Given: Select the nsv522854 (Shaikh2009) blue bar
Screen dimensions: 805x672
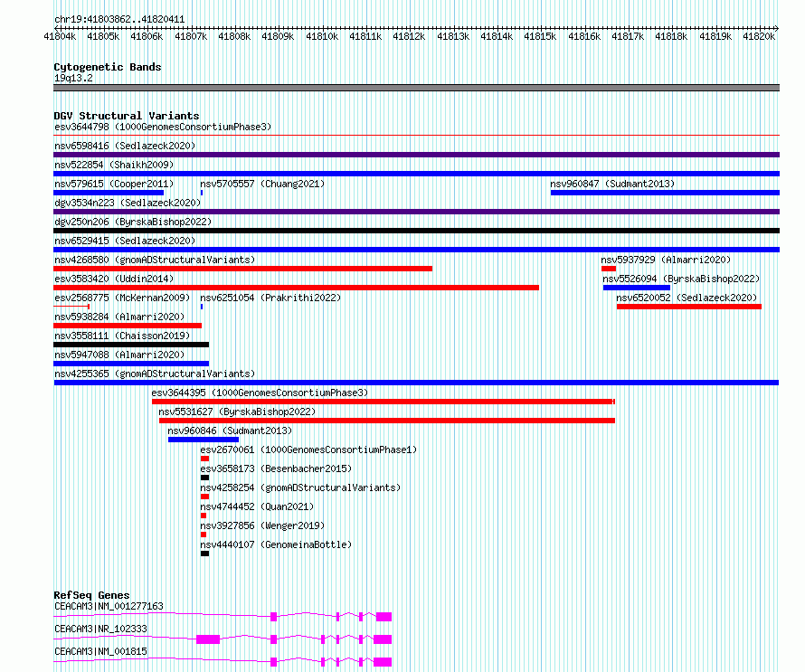Looking at the screenshot, I should (416, 174).
